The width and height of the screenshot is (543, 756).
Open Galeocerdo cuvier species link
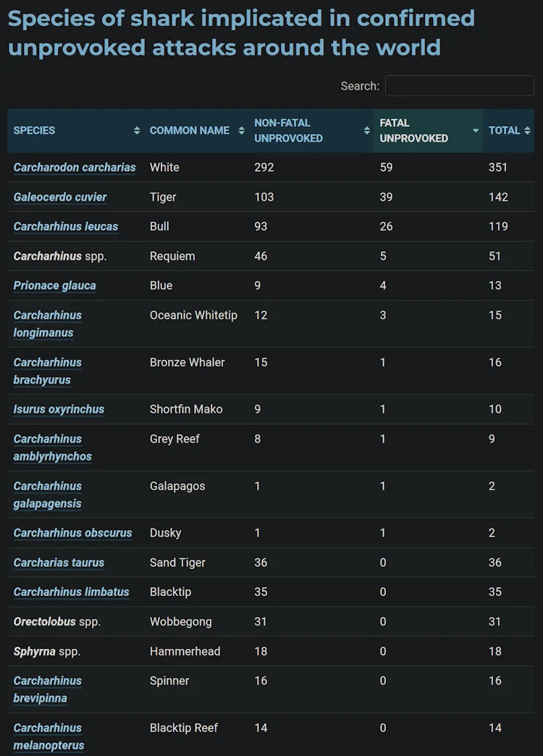(x=60, y=197)
